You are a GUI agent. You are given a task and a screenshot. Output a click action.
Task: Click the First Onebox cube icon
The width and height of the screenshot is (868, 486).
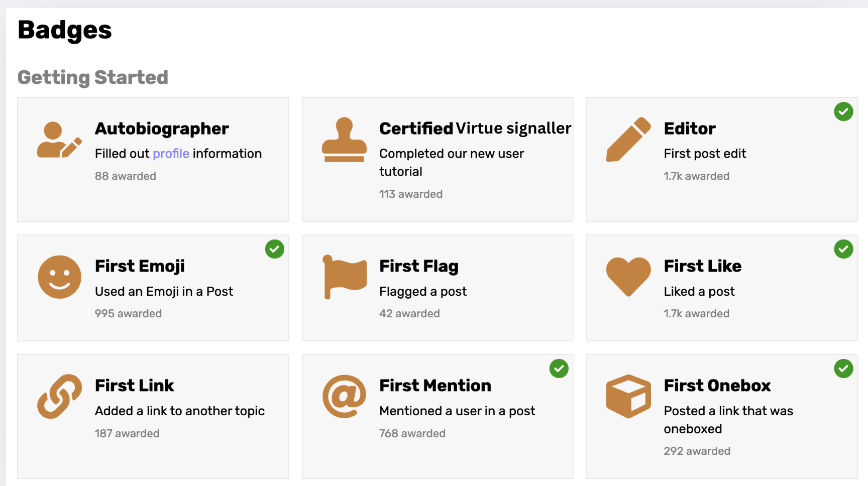[x=628, y=397]
